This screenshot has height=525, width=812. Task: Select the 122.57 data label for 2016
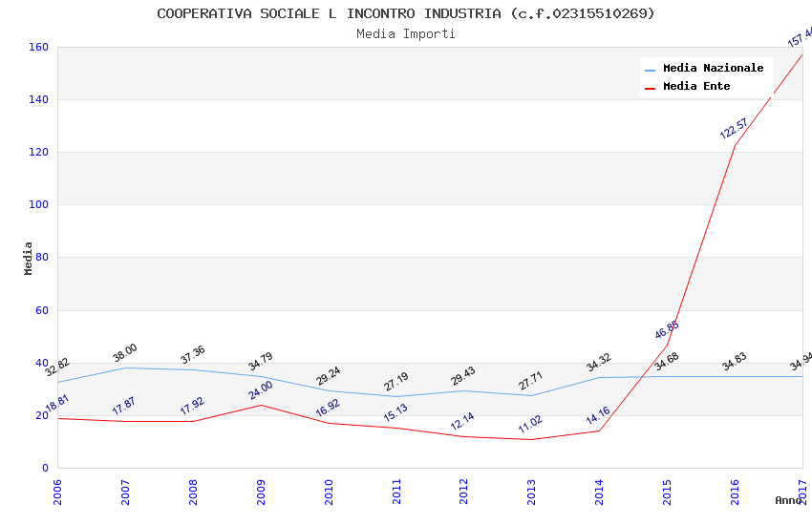734,128
